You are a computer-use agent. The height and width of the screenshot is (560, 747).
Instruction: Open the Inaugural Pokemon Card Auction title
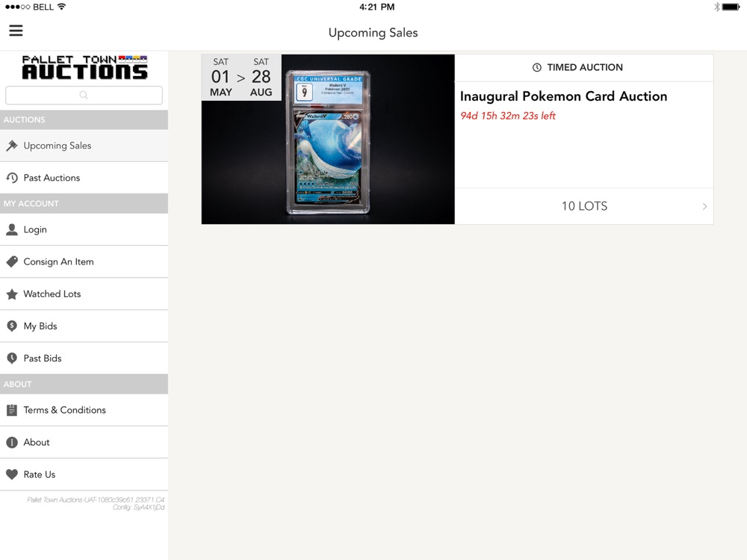click(563, 96)
